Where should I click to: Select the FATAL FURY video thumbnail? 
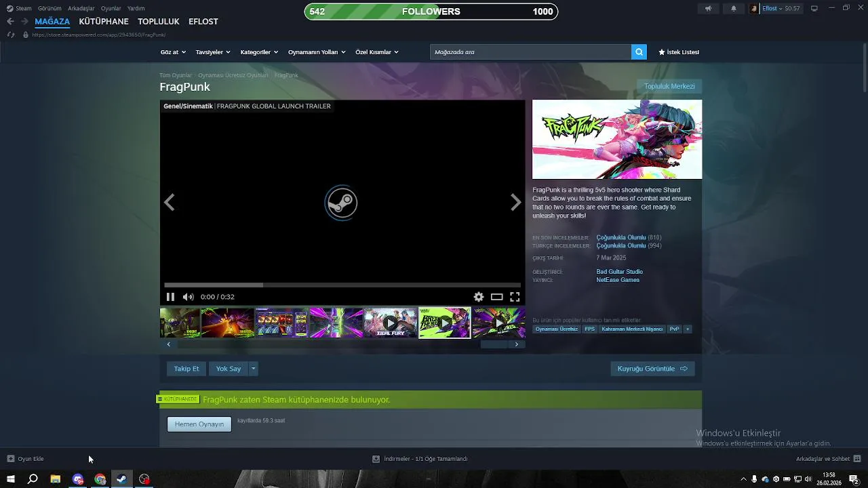[391, 323]
